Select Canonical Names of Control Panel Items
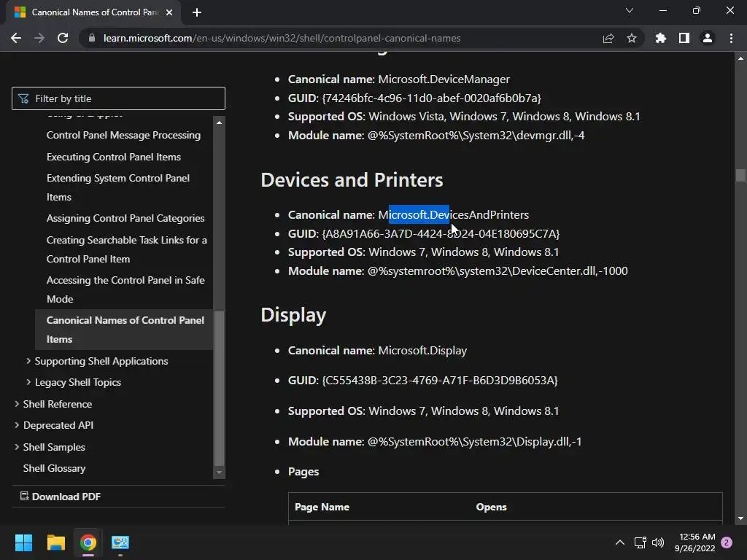The height and width of the screenshot is (560, 747). click(125, 330)
